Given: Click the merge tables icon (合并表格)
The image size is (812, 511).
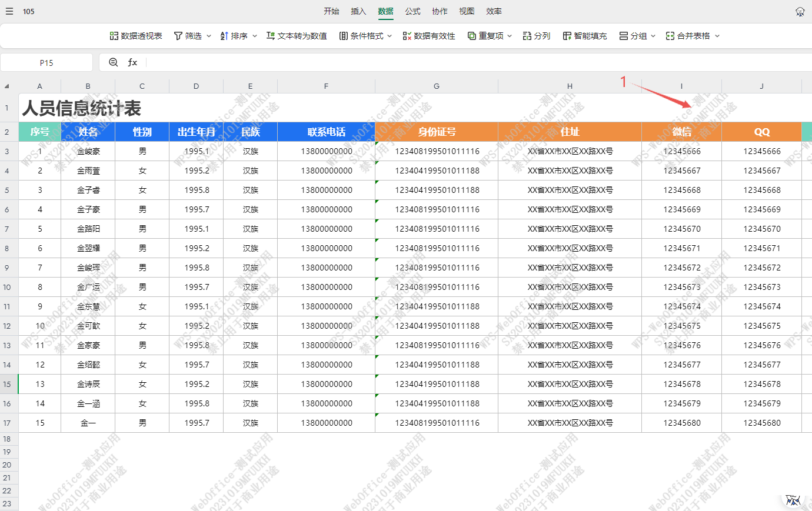Looking at the screenshot, I should click(670, 36).
